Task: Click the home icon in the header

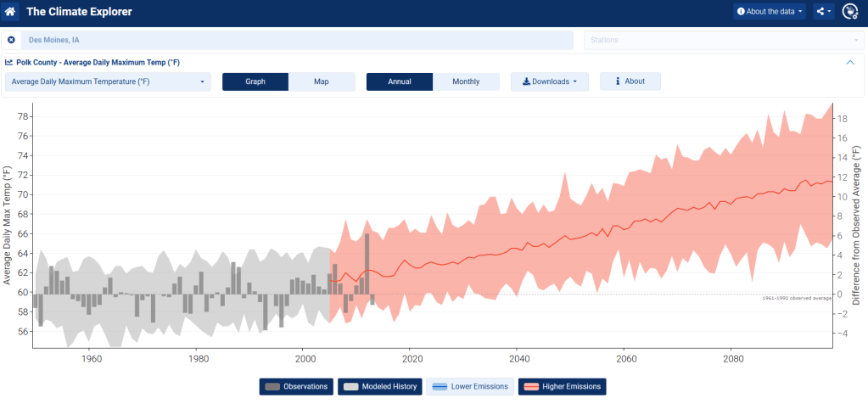Action: coord(10,12)
